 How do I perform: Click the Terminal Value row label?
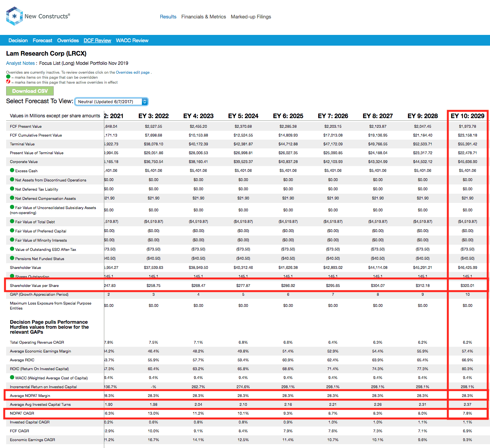pos(22,144)
